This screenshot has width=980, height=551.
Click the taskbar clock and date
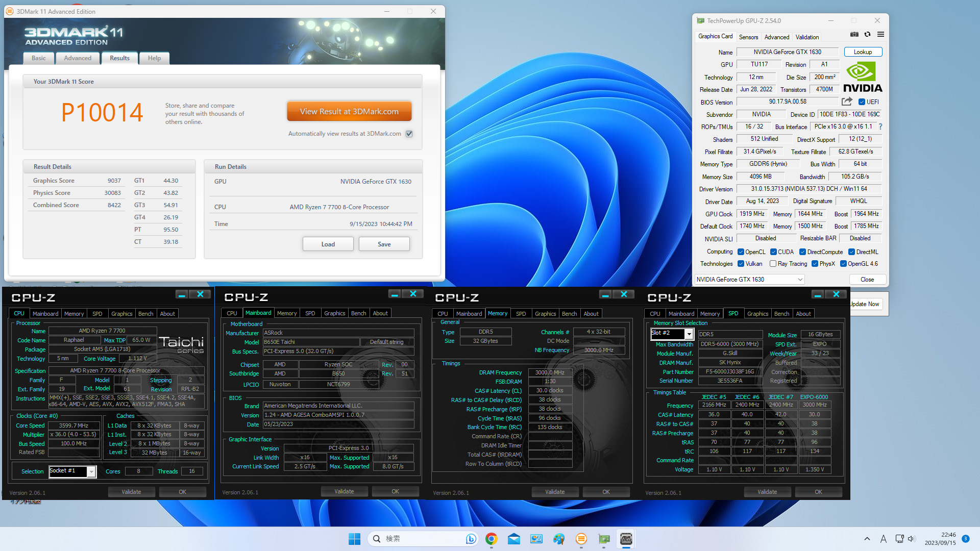click(940, 539)
